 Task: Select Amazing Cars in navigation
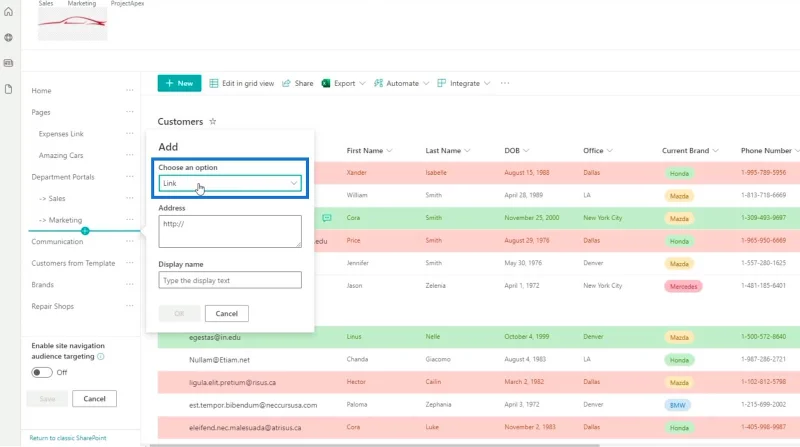click(x=61, y=155)
